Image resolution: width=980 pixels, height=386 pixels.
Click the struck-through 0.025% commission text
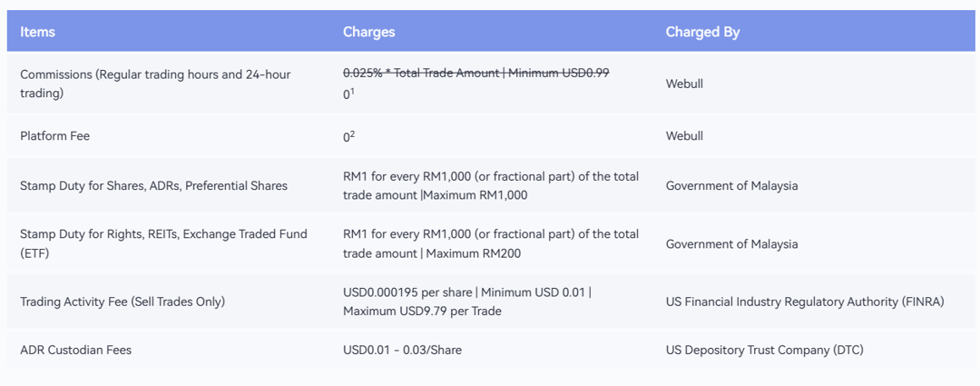475,74
